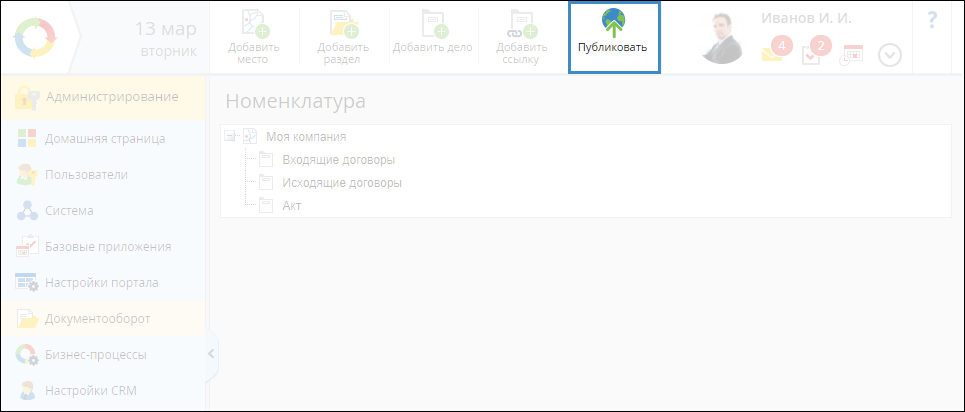Click the user name Иванов И. И.
The height and width of the screenshot is (412, 965).
tap(806, 19)
